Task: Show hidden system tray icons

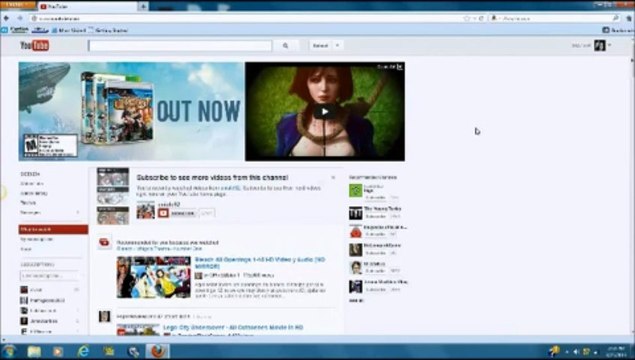Action: tap(566, 352)
